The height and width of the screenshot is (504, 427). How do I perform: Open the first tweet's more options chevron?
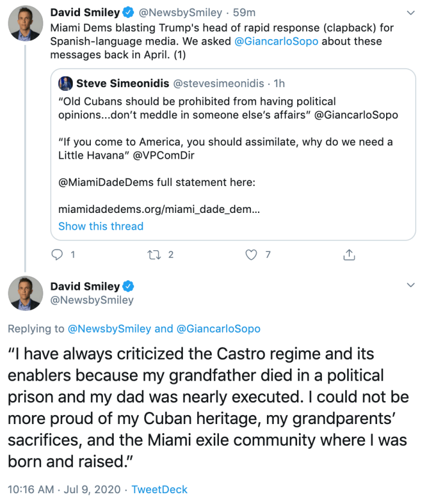pos(411,13)
